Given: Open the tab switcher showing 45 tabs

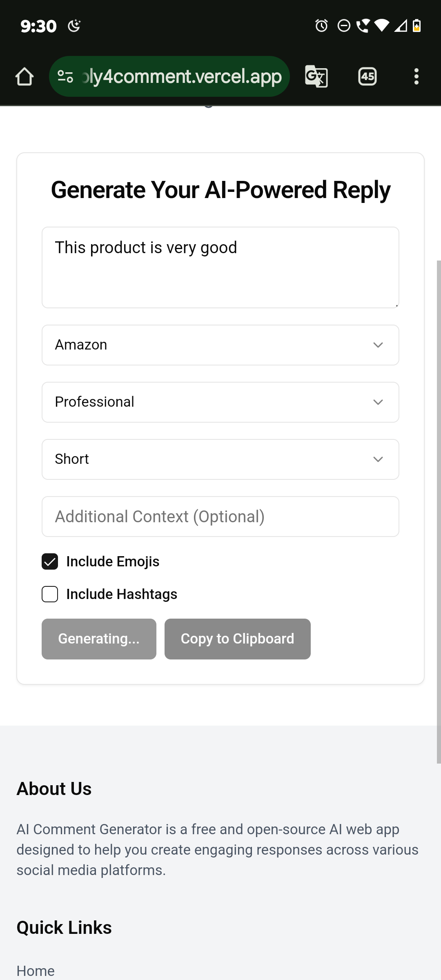Looking at the screenshot, I should (x=367, y=76).
